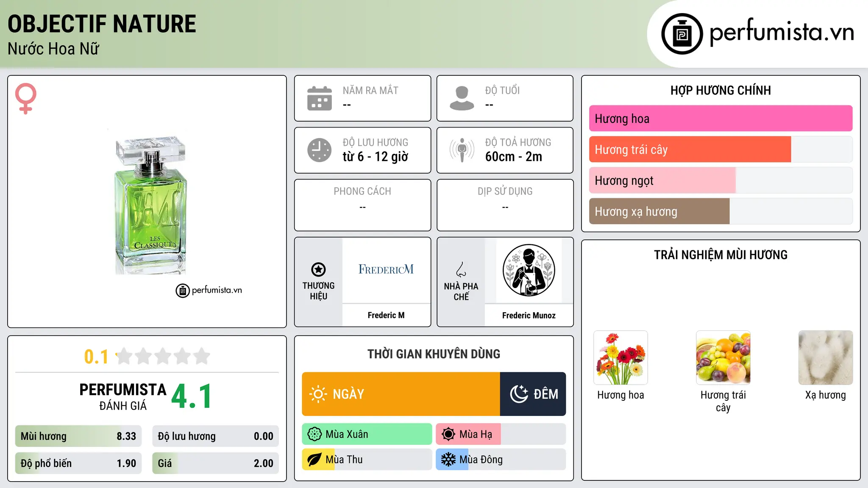Viewport: 868px width, 488px height.
Task: Click the Mùi hương 8.33 score bar
Action: (78, 436)
